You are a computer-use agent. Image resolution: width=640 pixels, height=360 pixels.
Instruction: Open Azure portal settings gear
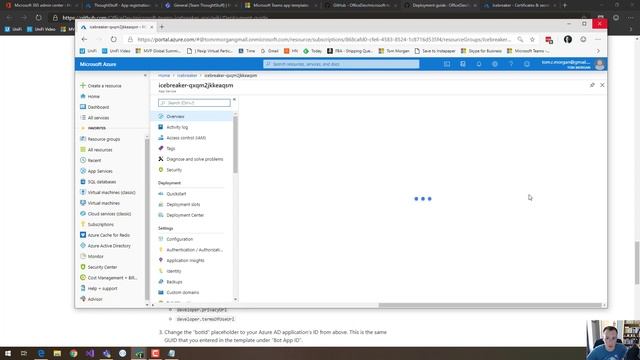pos(495,64)
